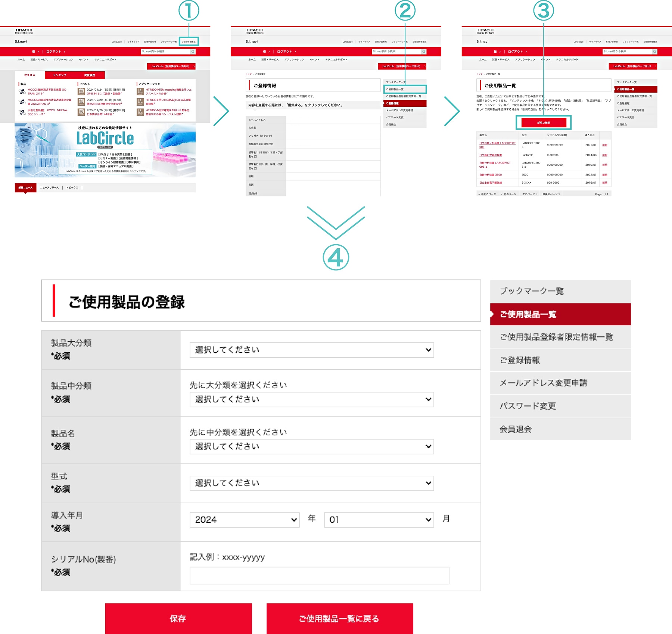Screen dimensions: 672x634
Task: Select the year dropdown showing 2024
Action: 245,520
